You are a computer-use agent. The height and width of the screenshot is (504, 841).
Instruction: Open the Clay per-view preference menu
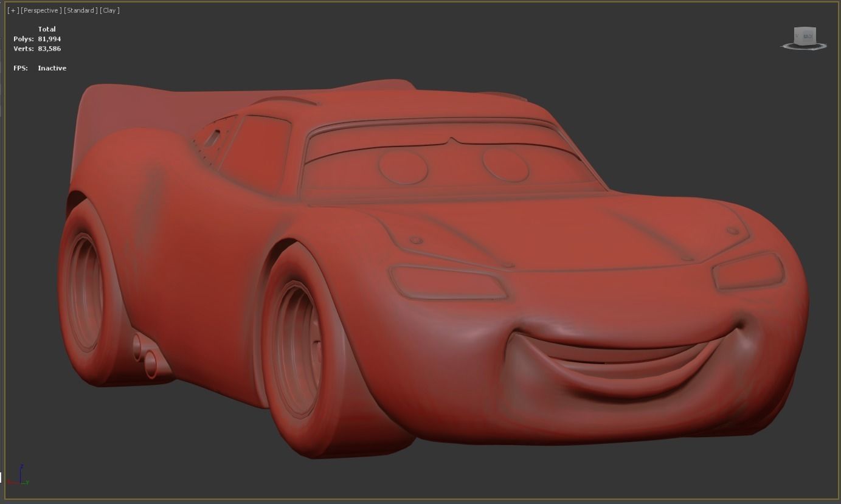[109, 10]
